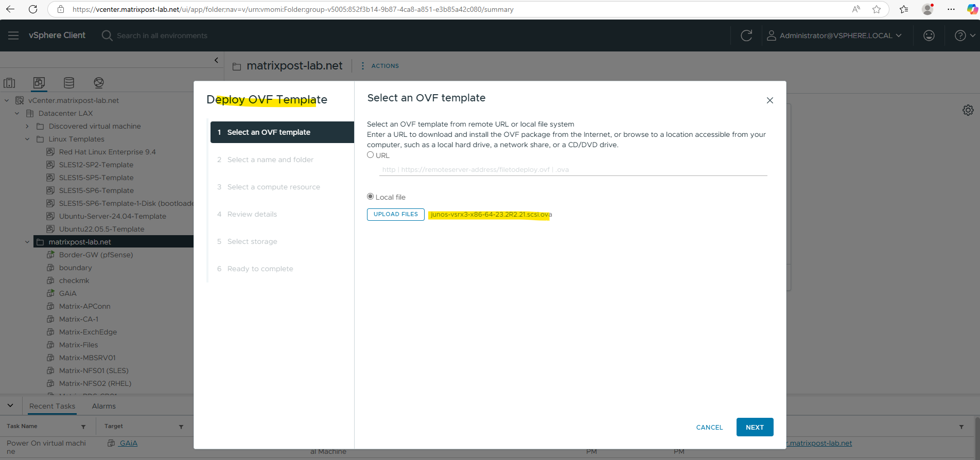Collapse Datacenter LAX tree node

click(17, 113)
